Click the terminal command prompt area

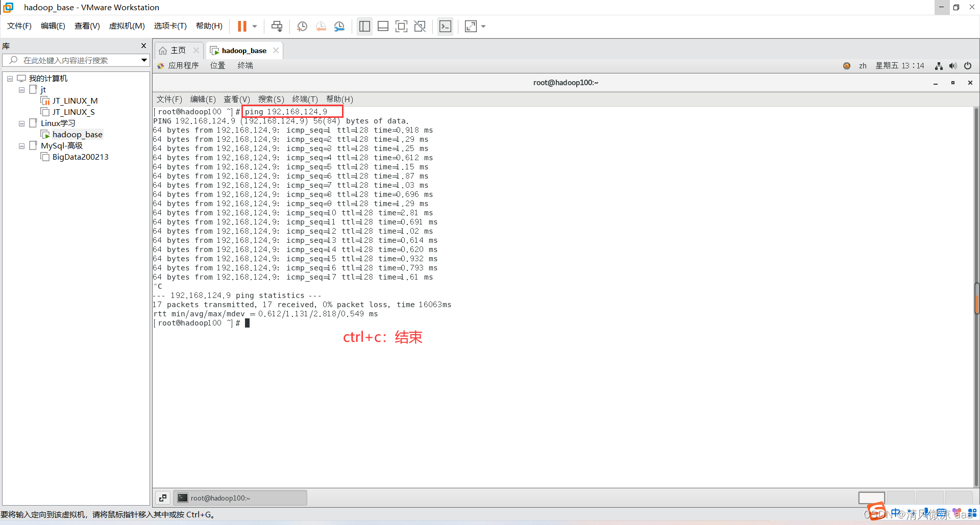[x=247, y=323]
